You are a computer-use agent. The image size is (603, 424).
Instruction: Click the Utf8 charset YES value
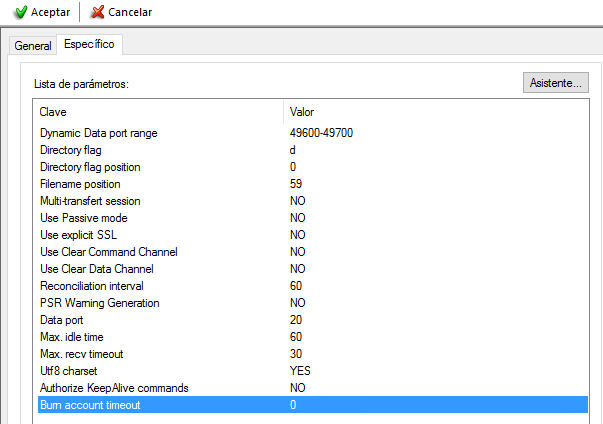pyautogui.click(x=299, y=371)
